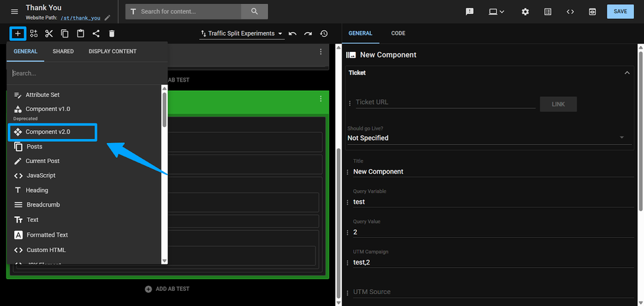Open the Should go Live dropdown
The image size is (644, 306).
pyautogui.click(x=490, y=138)
